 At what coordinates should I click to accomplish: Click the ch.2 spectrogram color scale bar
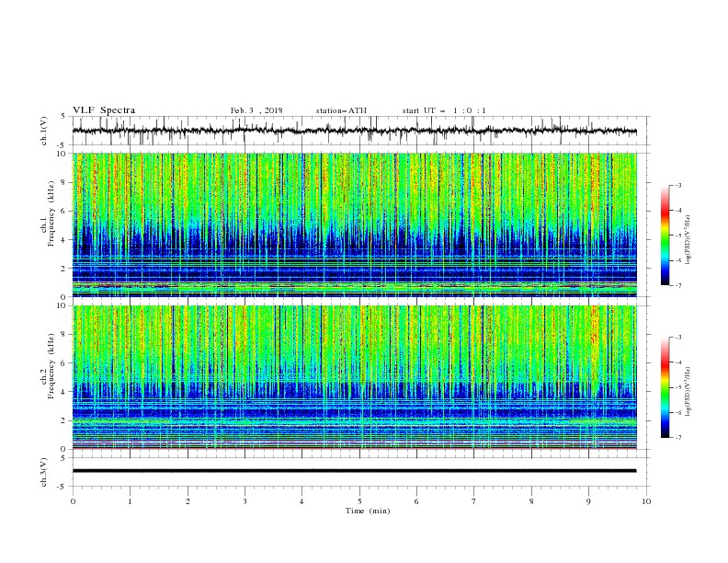click(665, 387)
